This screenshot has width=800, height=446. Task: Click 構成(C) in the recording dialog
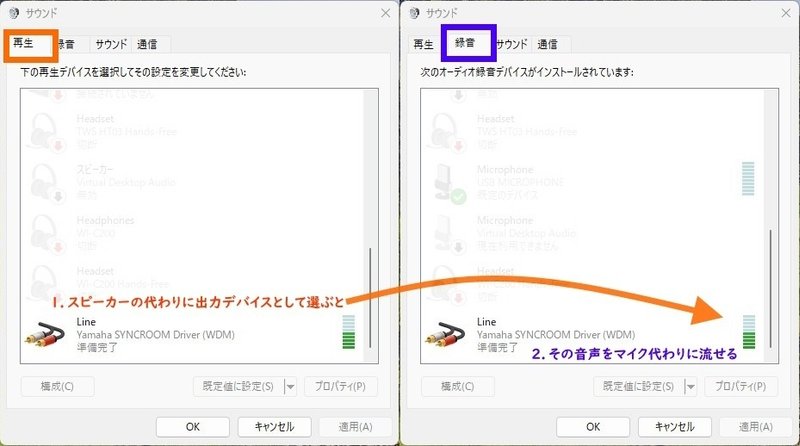458,387
